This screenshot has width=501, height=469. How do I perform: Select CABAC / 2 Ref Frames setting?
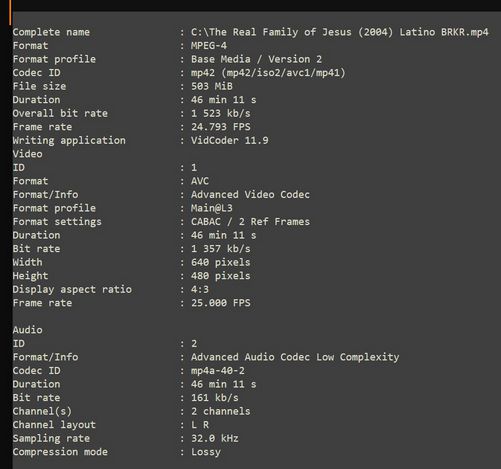[250, 222]
